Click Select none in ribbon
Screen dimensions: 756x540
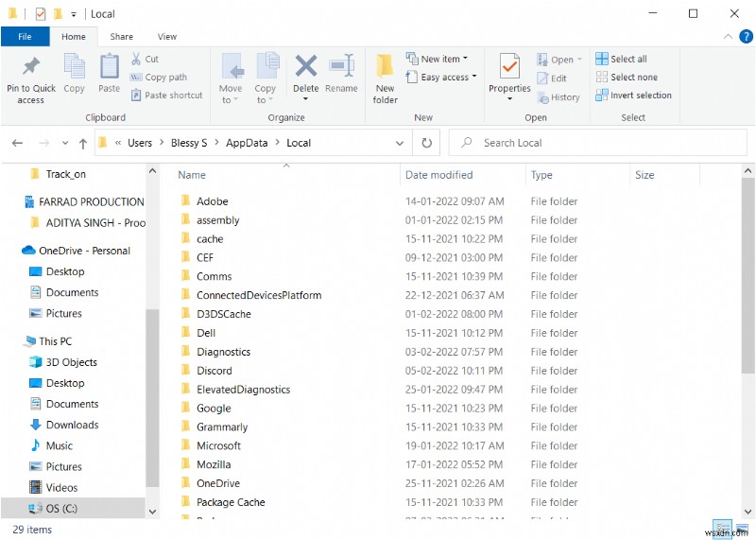tap(627, 78)
